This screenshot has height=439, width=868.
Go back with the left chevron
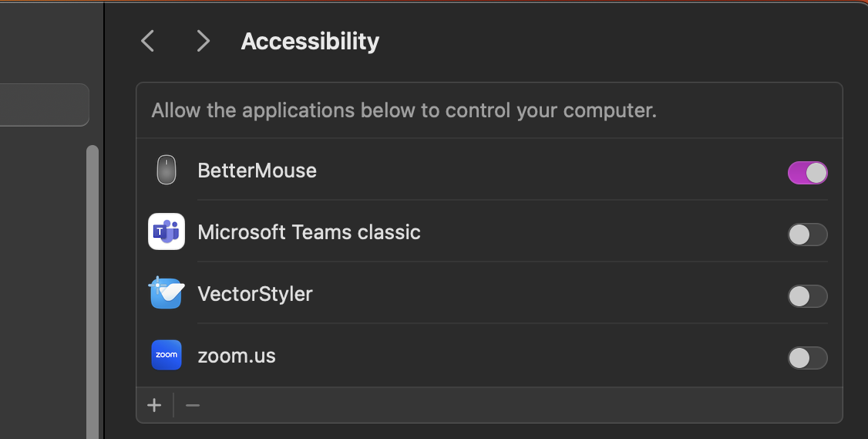(x=148, y=41)
